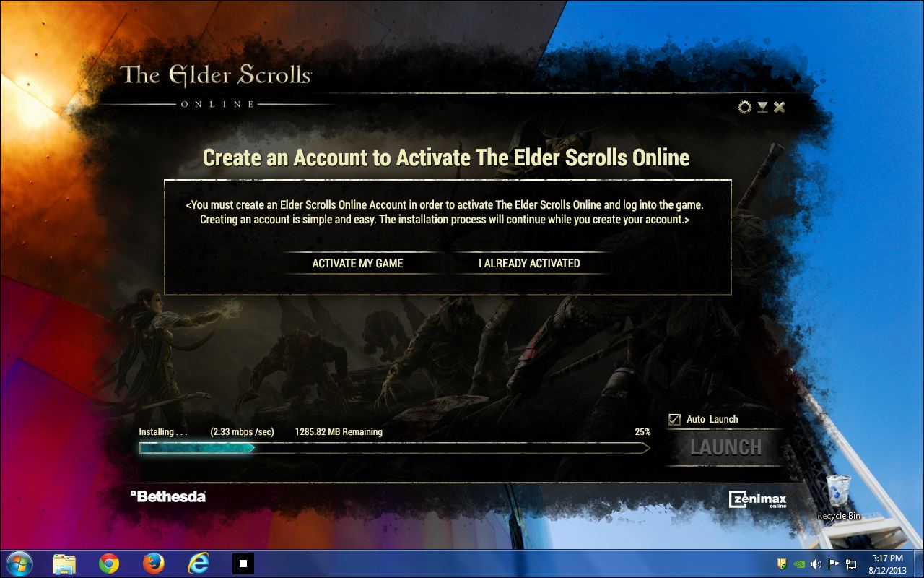The image size is (924, 578).
Task: Launch Internet Explorer from taskbar
Action: tap(198, 564)
